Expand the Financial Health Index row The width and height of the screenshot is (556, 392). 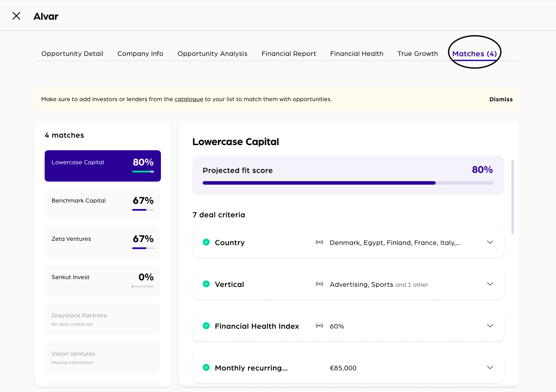[x=490, y=326]
